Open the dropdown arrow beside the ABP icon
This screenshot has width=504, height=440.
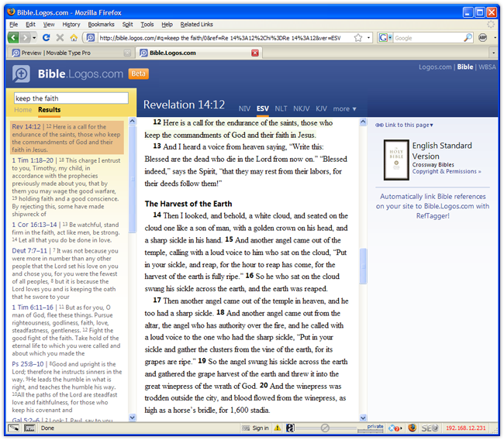[x=495, y=38]
